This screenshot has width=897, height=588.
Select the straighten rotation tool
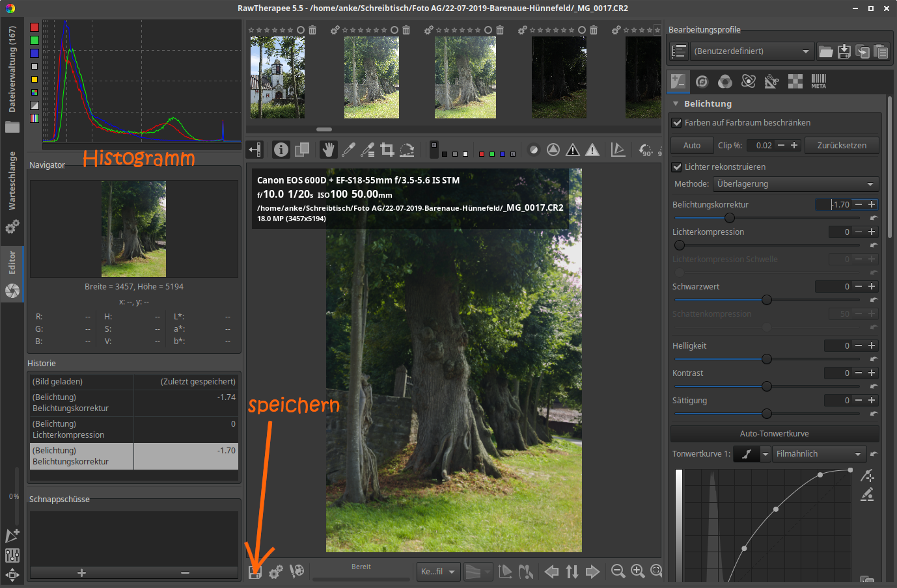click(407, 150)
